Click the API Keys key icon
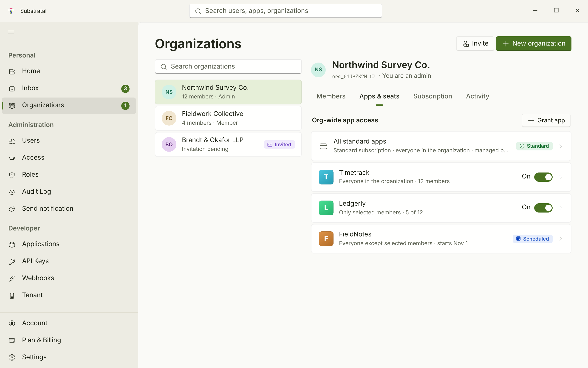The height and width of the screenshot is (368, 588). pos(12,262)
